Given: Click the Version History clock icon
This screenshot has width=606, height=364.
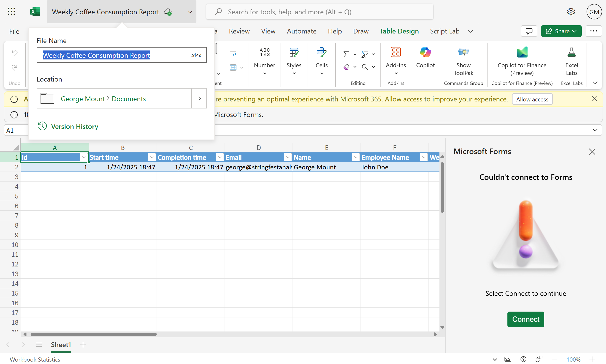Looking at the screenshot, I should coord(42,126).
